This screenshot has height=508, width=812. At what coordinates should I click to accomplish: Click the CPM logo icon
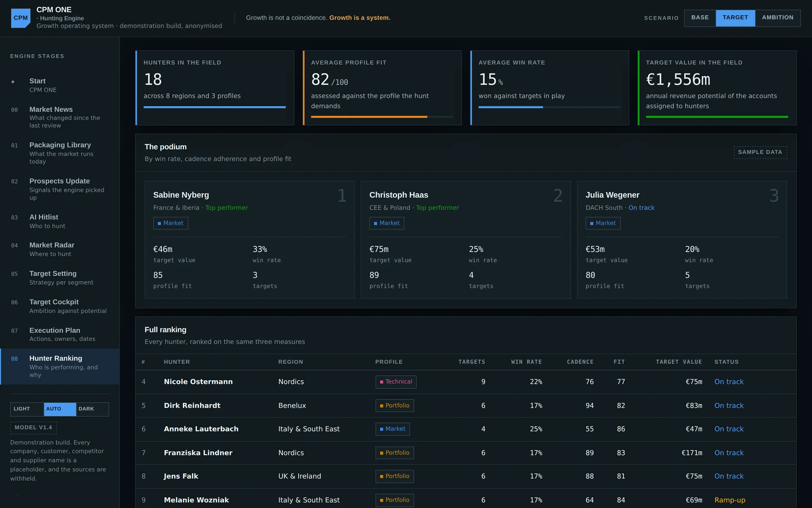[x=21, y=18]
